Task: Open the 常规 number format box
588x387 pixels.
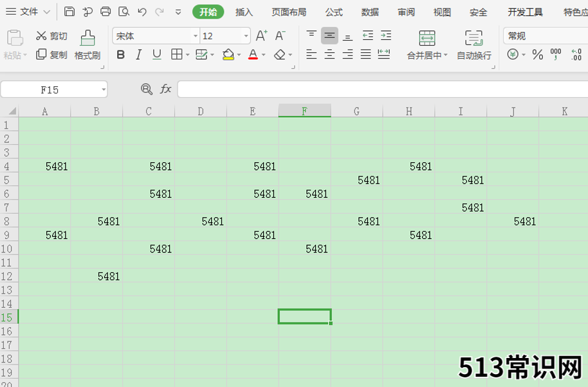Action: 546,36
